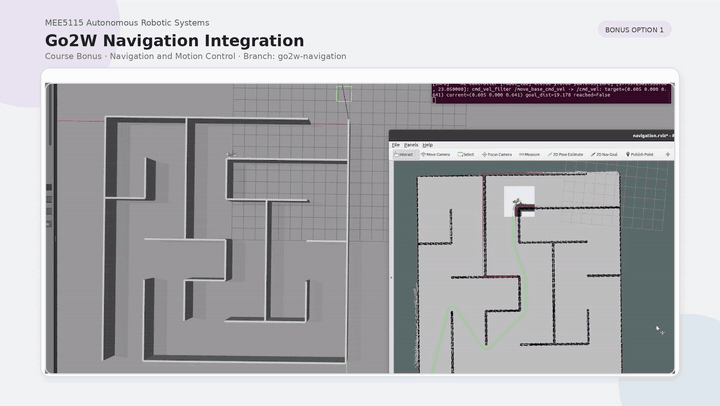Activate the Publish Point tool
The image size is (720, 406).
point(640,155)
